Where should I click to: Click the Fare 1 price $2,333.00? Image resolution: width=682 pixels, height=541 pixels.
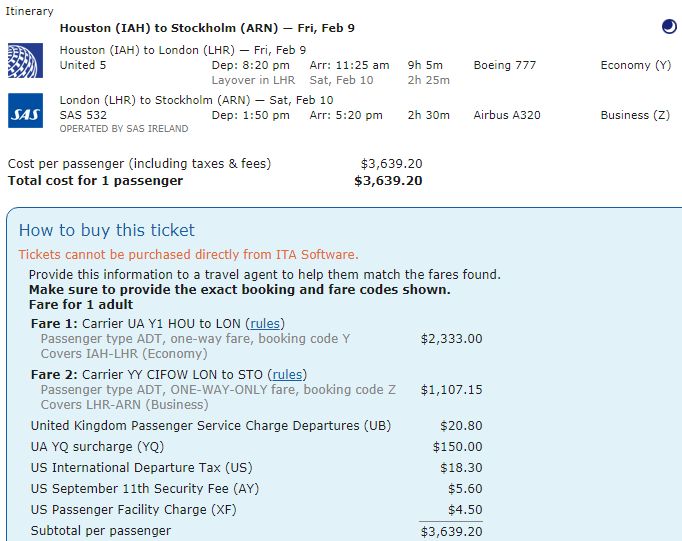pyautogui.click(x=451, y=339)
